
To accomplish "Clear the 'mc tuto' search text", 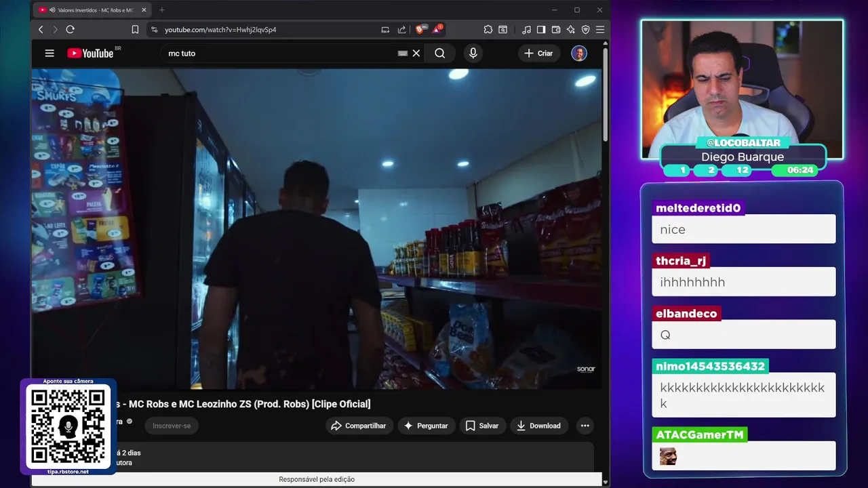I will pyautogui.click(x=416, y=53).
